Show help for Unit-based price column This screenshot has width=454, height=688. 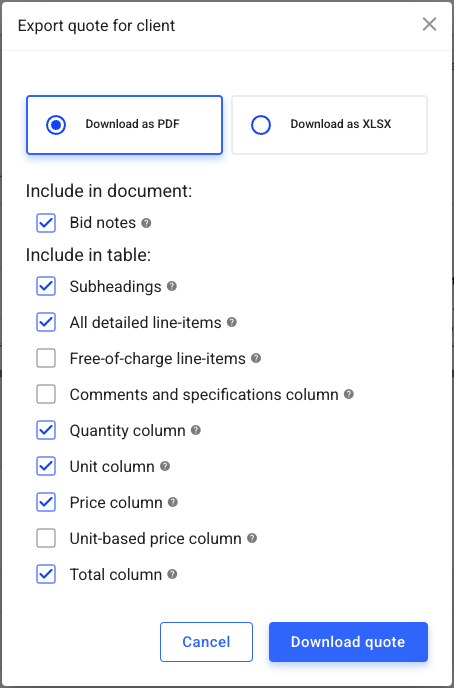[x=252, y=538]
